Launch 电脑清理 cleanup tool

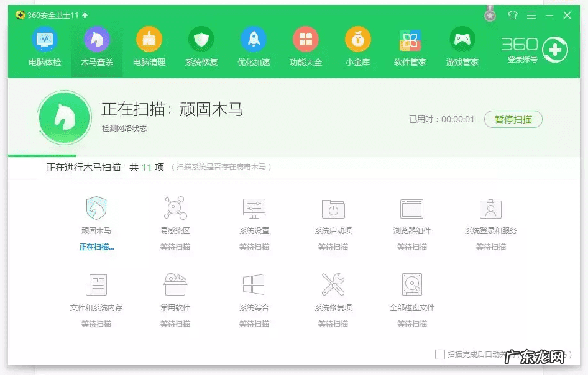pos(149,47)
